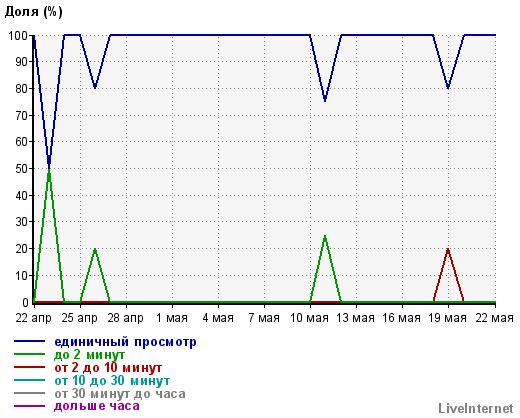520x418 pixels.
Task: Select the дольше часа legend label
Action: point(97,406)
